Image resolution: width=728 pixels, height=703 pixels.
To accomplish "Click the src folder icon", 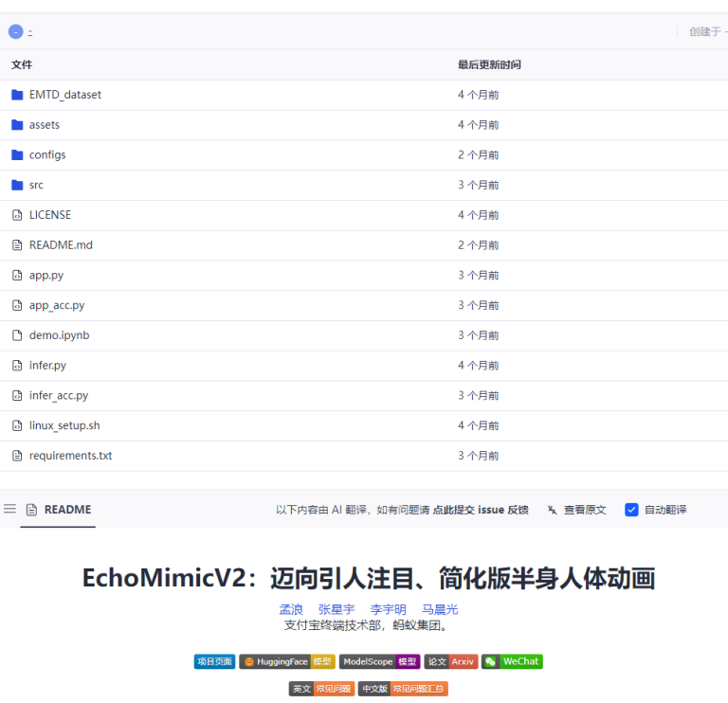I will click(x=17, y=185).
